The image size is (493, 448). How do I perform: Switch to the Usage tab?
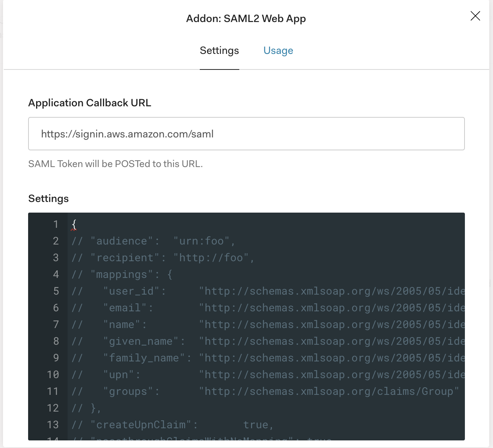click(x=278, y=50)
